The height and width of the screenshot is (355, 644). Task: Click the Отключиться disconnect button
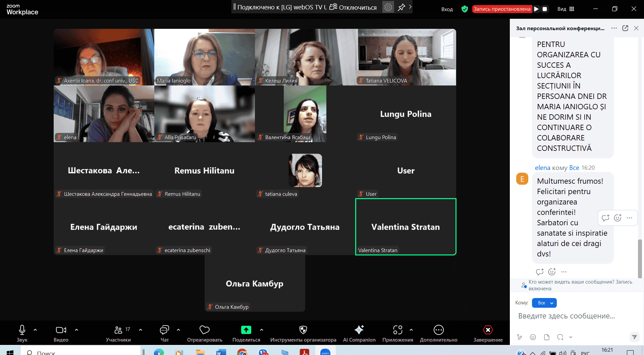[353, 7]
